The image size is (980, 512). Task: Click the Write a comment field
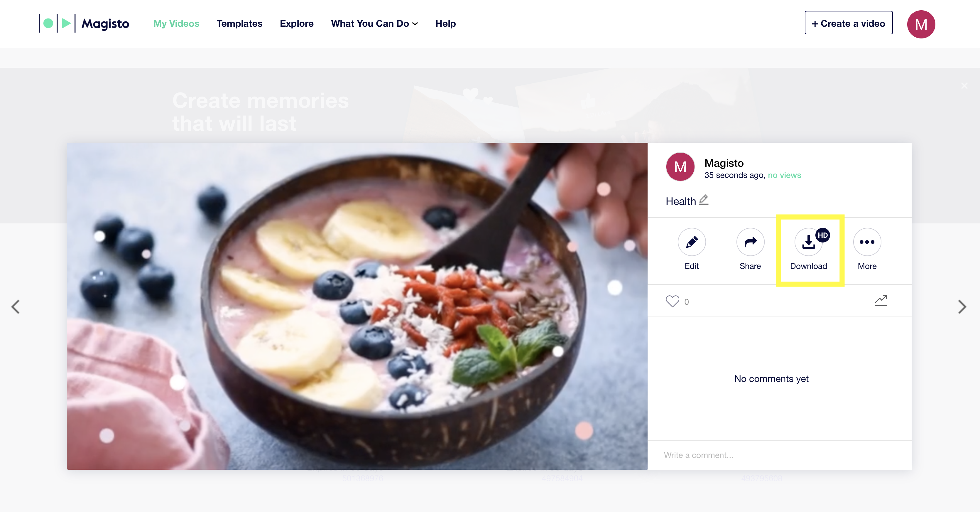coord(780,455)
